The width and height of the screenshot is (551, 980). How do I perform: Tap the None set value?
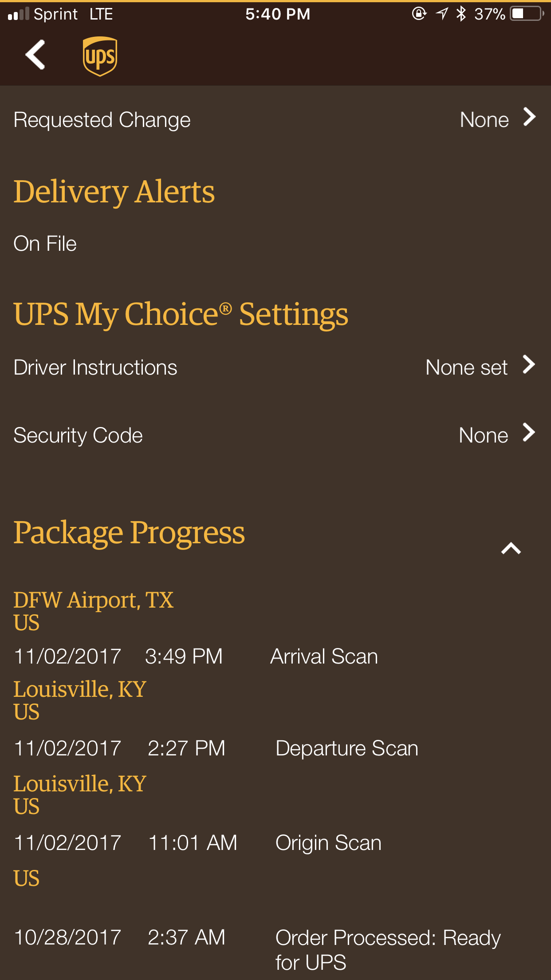466,367
